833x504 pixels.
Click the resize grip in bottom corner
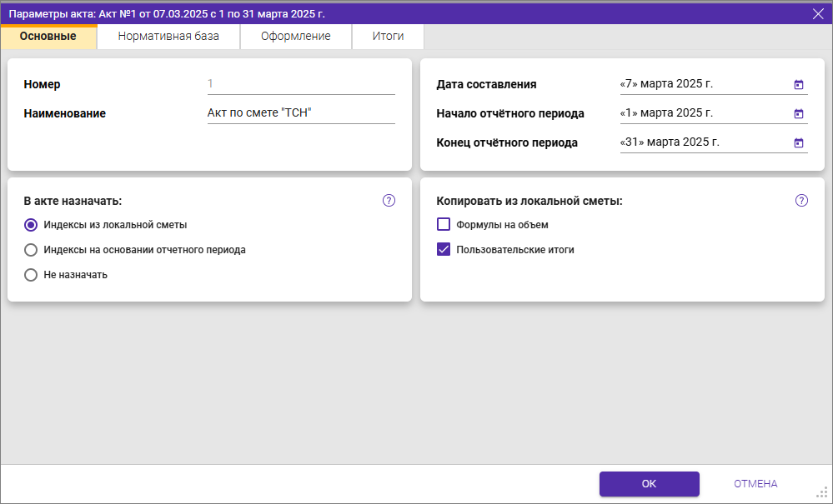point(821,492)
